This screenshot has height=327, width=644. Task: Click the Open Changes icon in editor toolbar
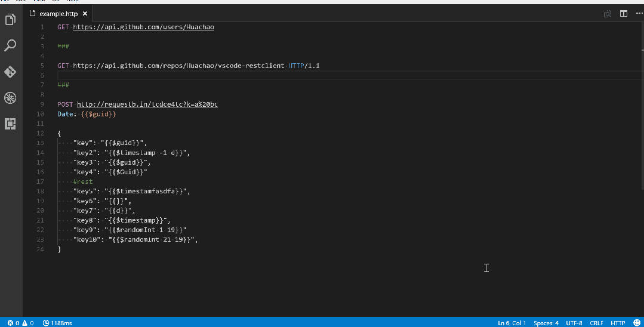(x=608, y=14)
